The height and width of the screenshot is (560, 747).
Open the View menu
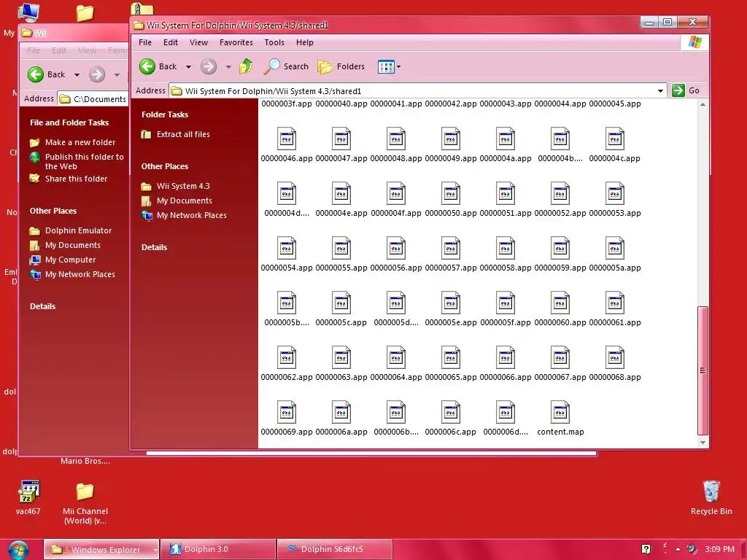(198, 42)
